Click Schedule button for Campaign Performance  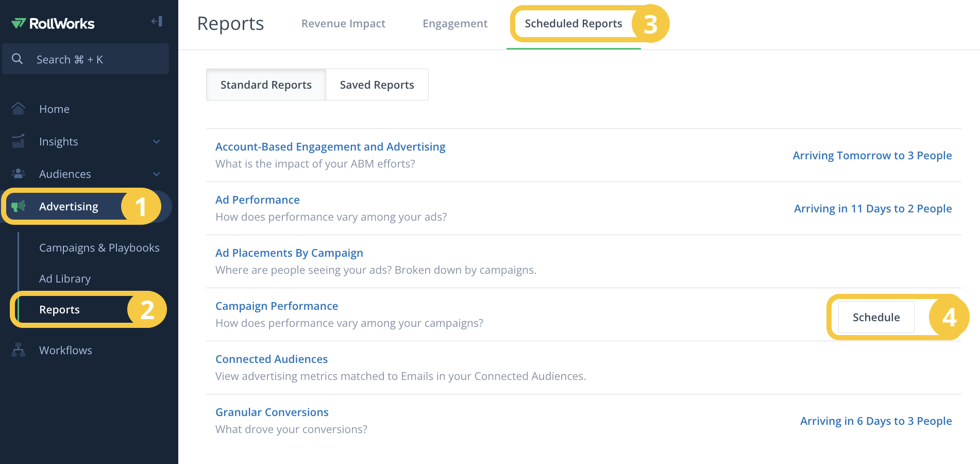876,317
